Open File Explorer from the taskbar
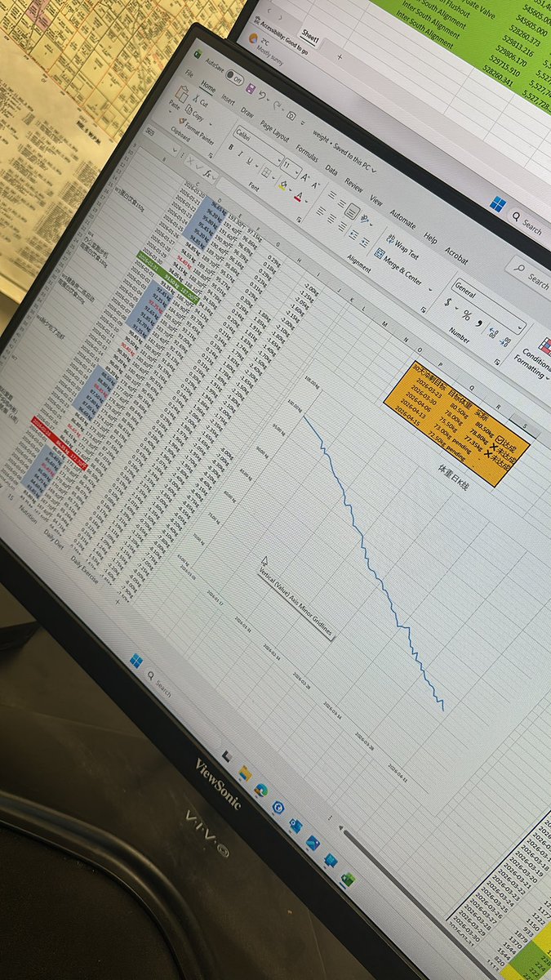Image resolution: width=551 pixels, height=980 pixels. pyautogui.click(x=244, y=772)
